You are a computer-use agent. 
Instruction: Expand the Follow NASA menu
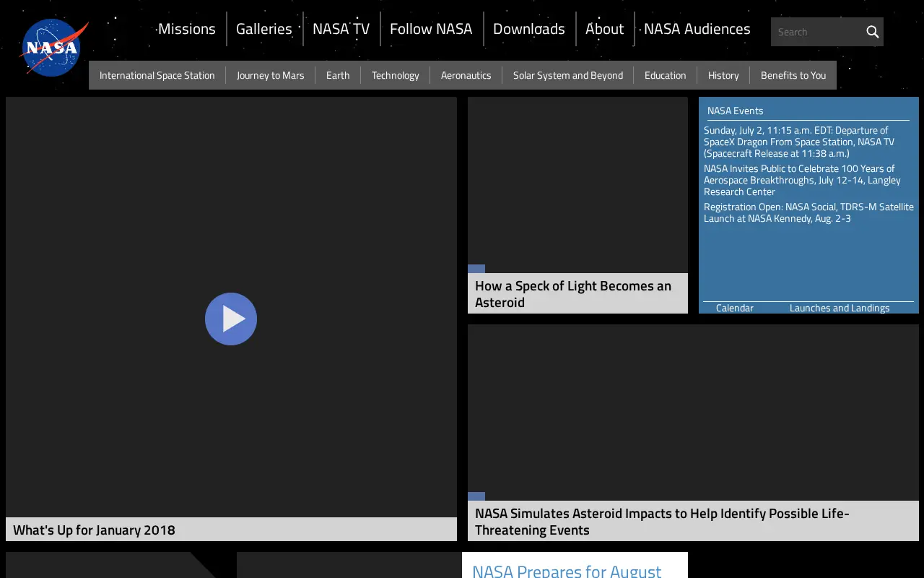click(x=431, y=29)
